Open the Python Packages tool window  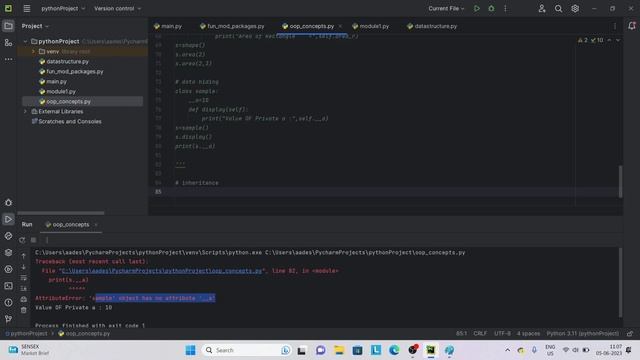[x=8, y=253]
